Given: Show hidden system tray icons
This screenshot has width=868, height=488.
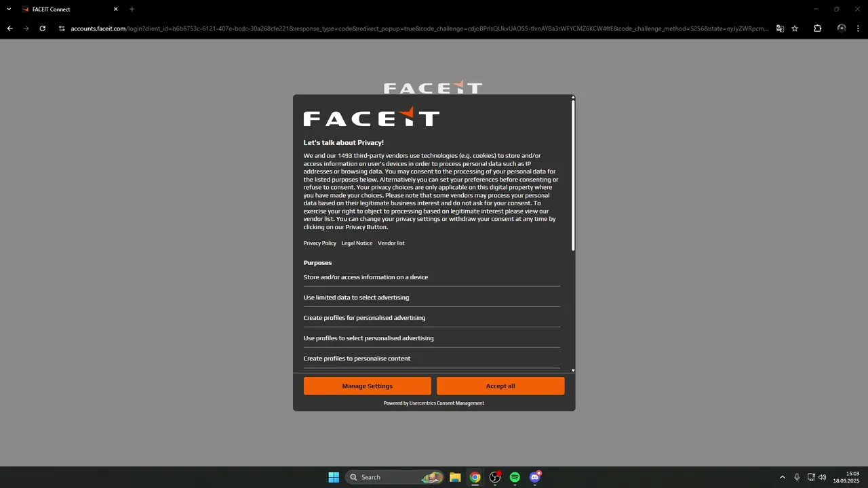Looking at the screenshot, I should [x=782, y=477].
